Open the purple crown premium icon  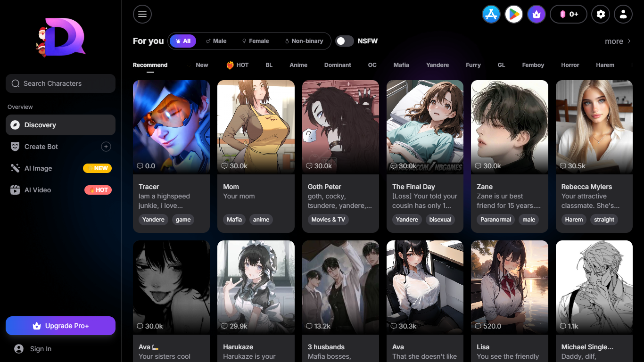[536, 14]
